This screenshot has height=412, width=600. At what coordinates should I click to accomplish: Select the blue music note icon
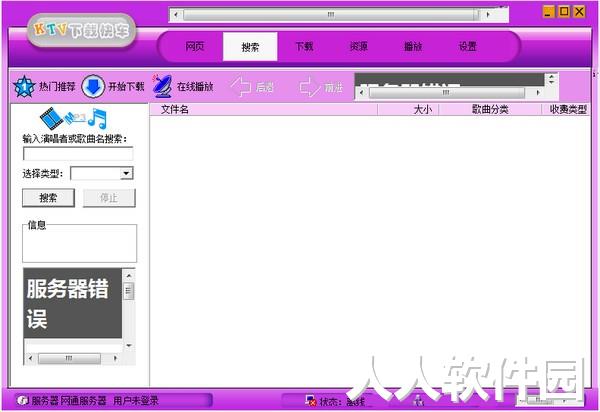tap(97, 118)
